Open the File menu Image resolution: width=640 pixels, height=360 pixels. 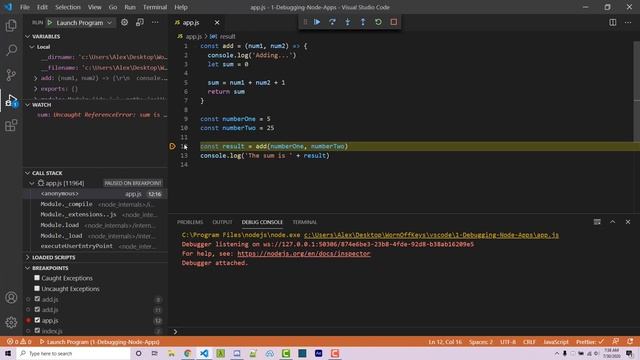24,7
